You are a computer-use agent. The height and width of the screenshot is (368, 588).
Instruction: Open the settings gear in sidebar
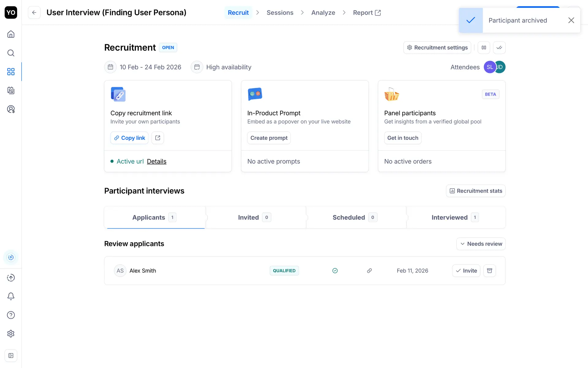coord(11,334)
